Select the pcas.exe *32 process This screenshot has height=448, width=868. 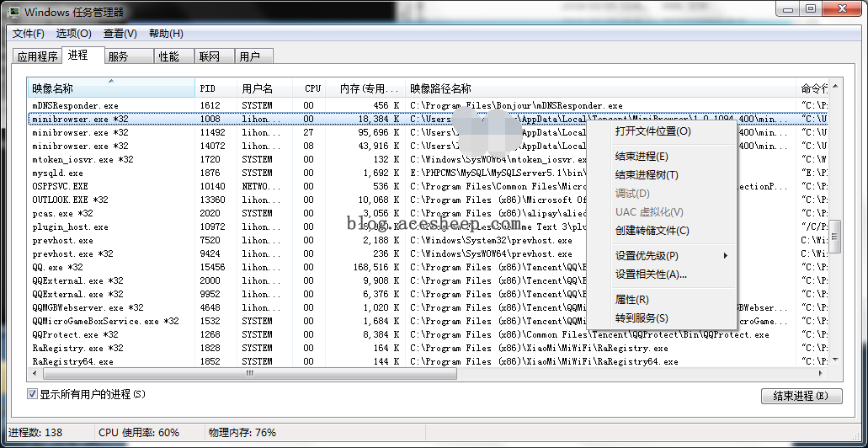pyautogui.click(x=429, y=213)
